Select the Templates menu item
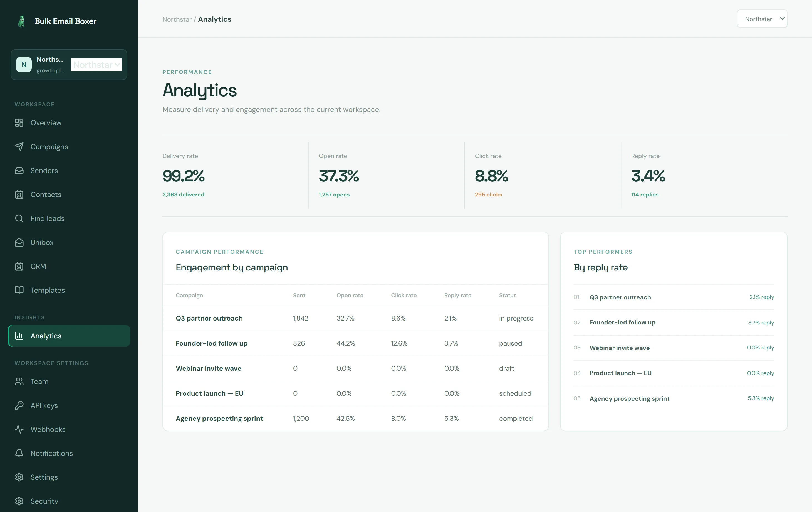The image size is (812, 512). point(69,290)
